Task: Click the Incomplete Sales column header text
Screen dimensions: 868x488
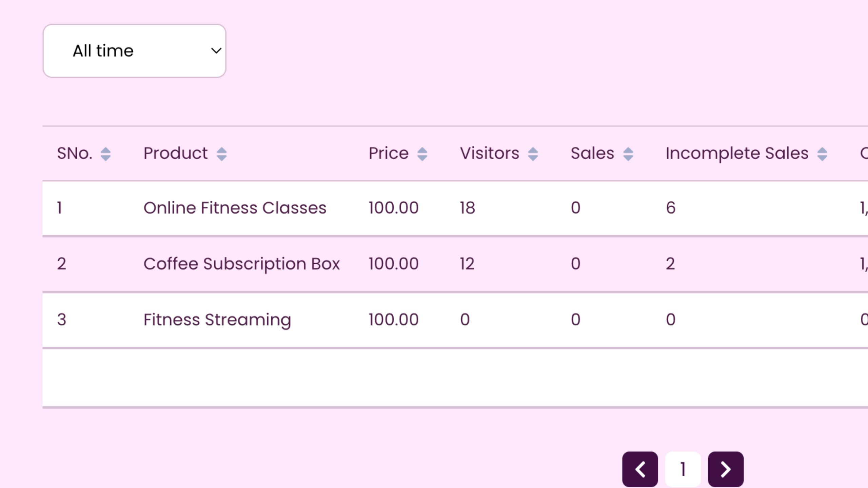Action: (x=737, y=153)
